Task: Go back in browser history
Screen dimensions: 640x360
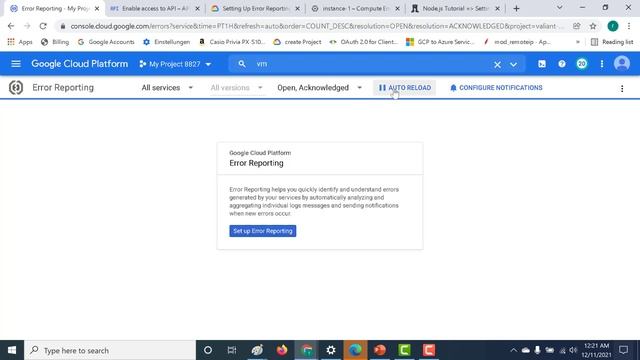Action: [x=11, y=26]
